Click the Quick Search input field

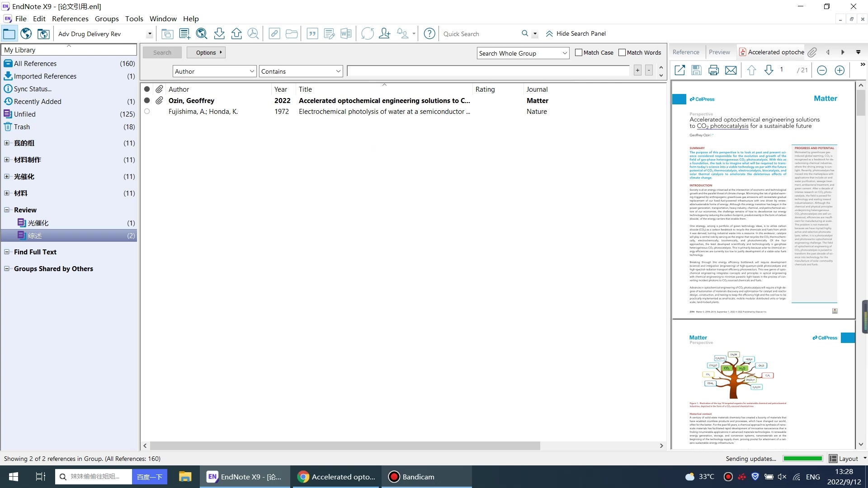pyautogui.click(x=479, y=34)
